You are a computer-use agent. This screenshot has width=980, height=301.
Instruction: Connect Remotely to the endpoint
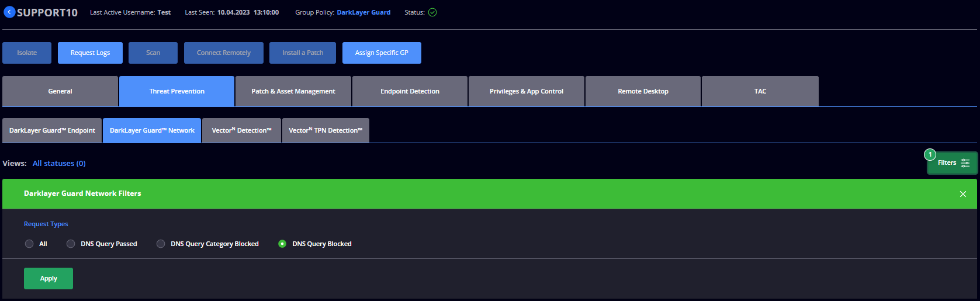tap(224, 53)
